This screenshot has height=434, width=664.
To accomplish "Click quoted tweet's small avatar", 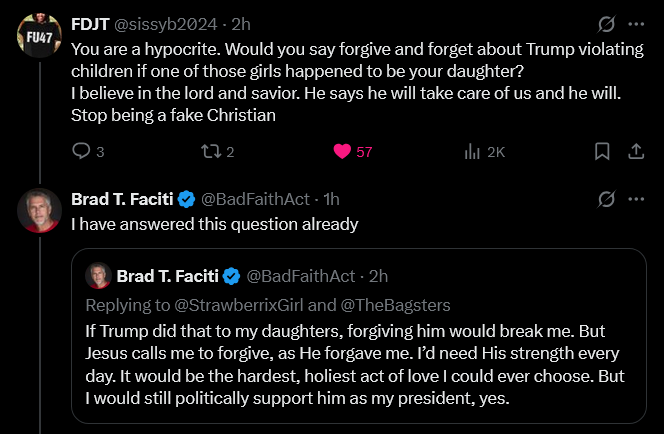I will 98,275.
